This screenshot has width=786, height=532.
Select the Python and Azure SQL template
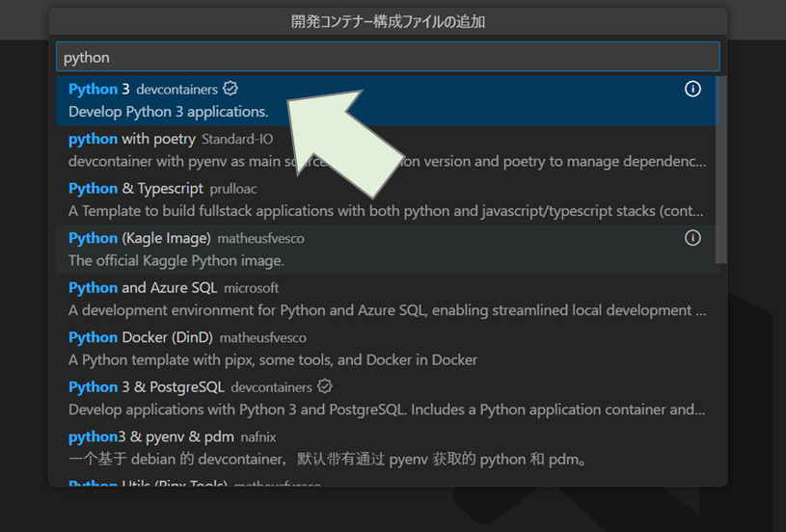(x=388, y=299)
